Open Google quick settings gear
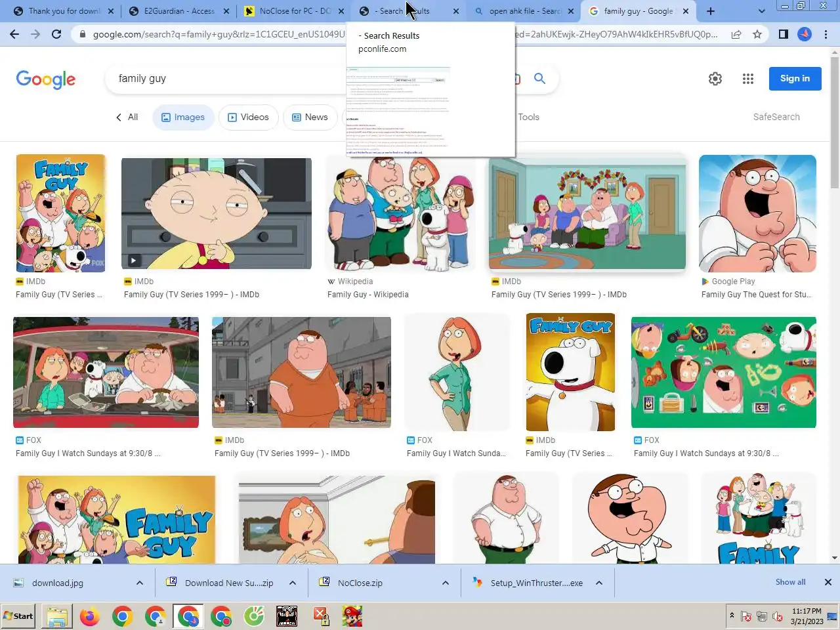 click(715, 79)
